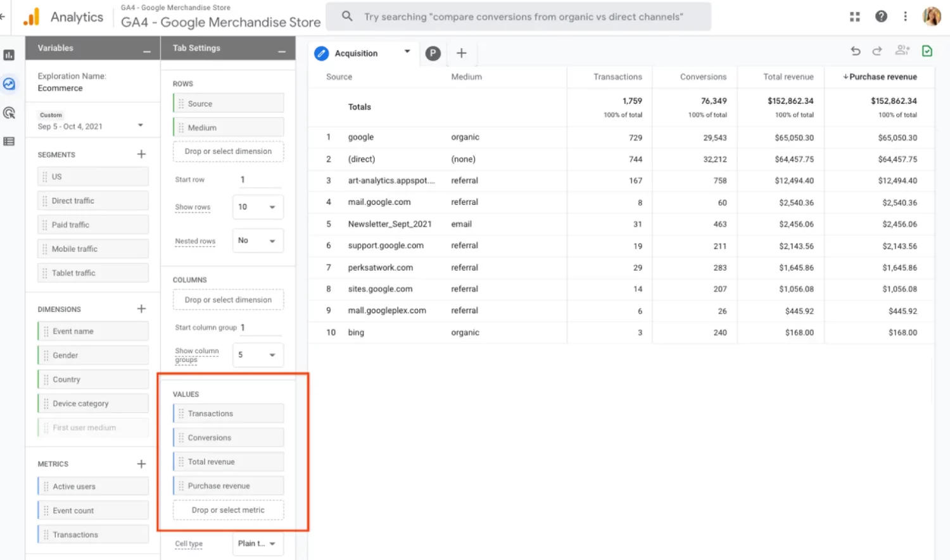Screen dimensions: 950x560
Task: Open the user account avatar
Action: click(932, 16)
